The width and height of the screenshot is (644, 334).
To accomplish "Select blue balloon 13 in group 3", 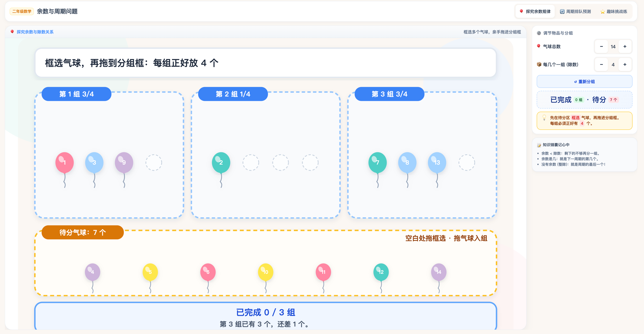I will click(x=437, y=163).
